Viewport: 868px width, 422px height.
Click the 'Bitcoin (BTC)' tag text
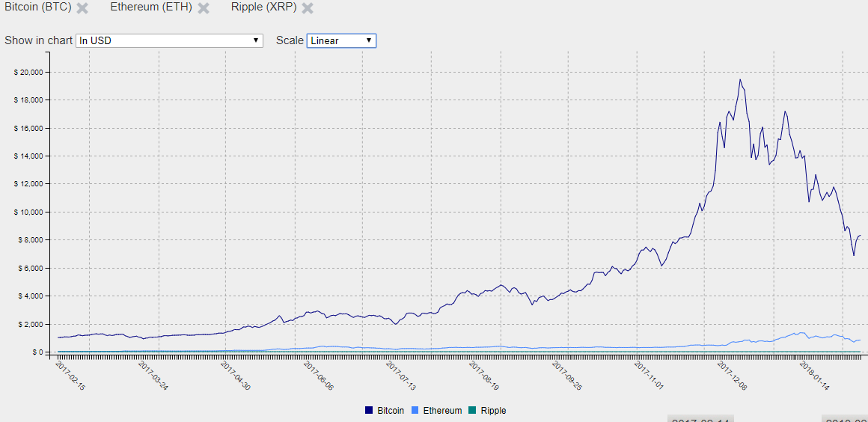tap(38, 7)
